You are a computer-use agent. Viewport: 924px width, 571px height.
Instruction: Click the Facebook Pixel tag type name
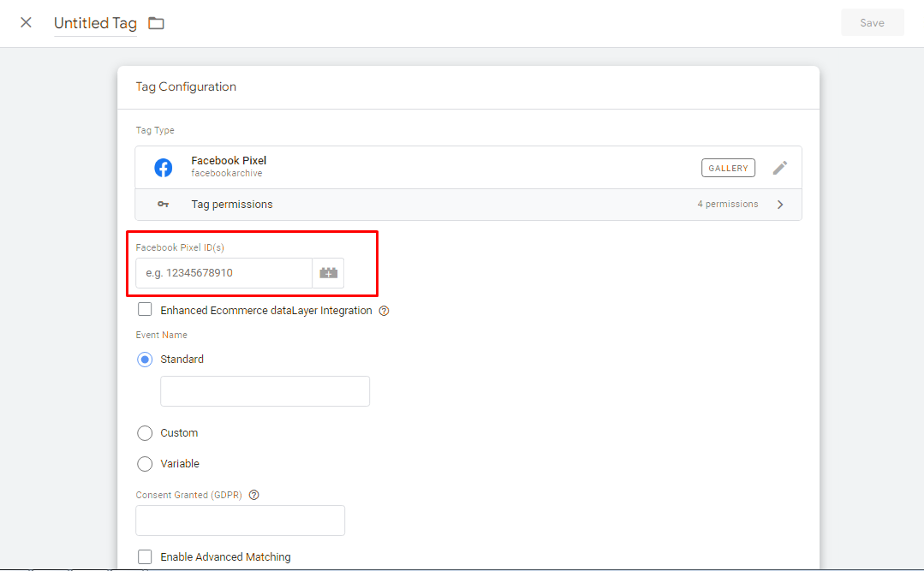click(x=229, y=160)
